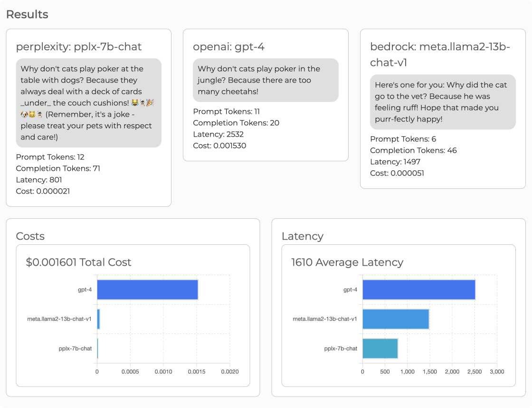Image resolution: width=532 pixels, height=408 pixels.
Task: Click the 'Latency' panel title
Action: point(302,236)
